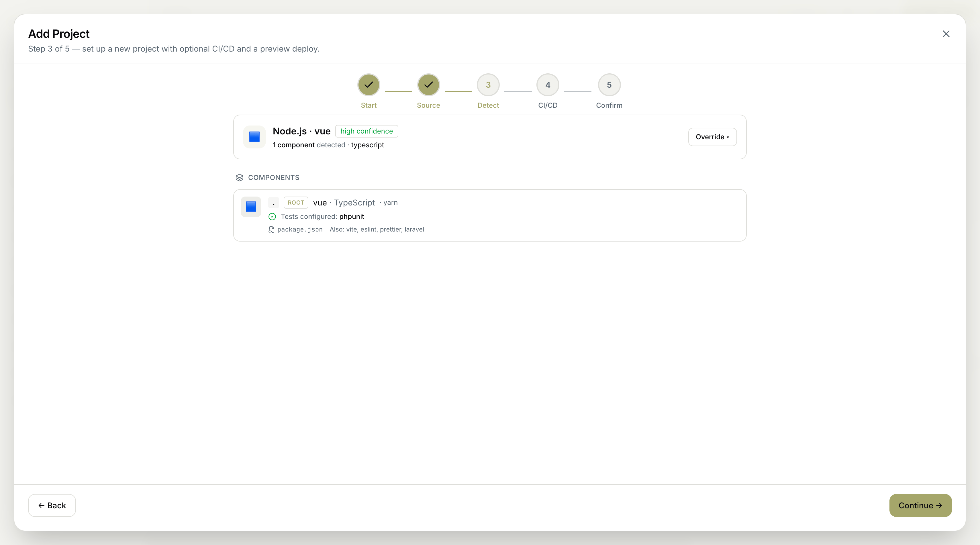Screen dimensions: 980x545
Task: Click the yarn package manager label
Action: (x=390, y=203)
